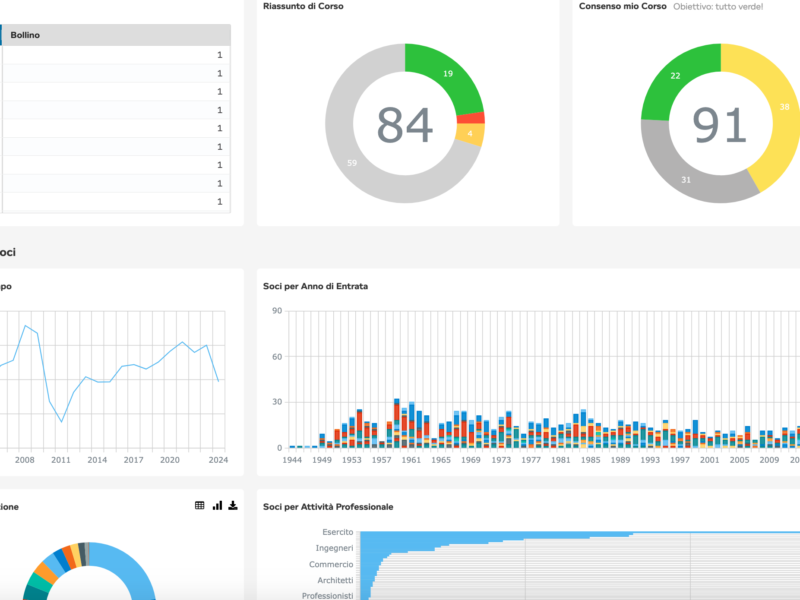Click the total 84 in donut center

(405, 124)
